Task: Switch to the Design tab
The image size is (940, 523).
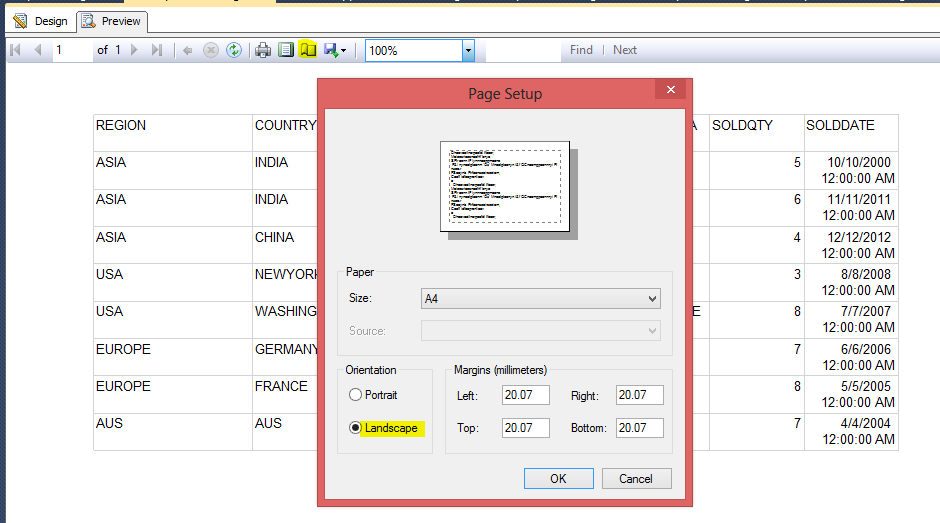Action: coord(41,22)
